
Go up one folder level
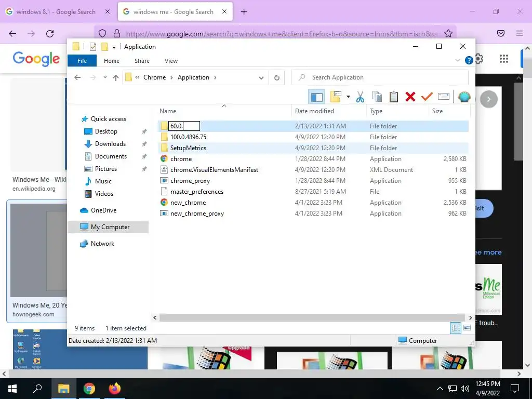click(x=116, y=77)
